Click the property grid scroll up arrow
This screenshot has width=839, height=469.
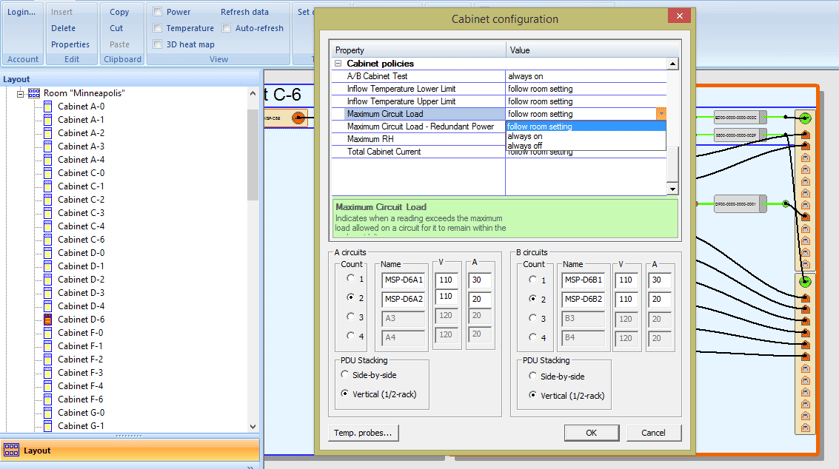(673, 64)
